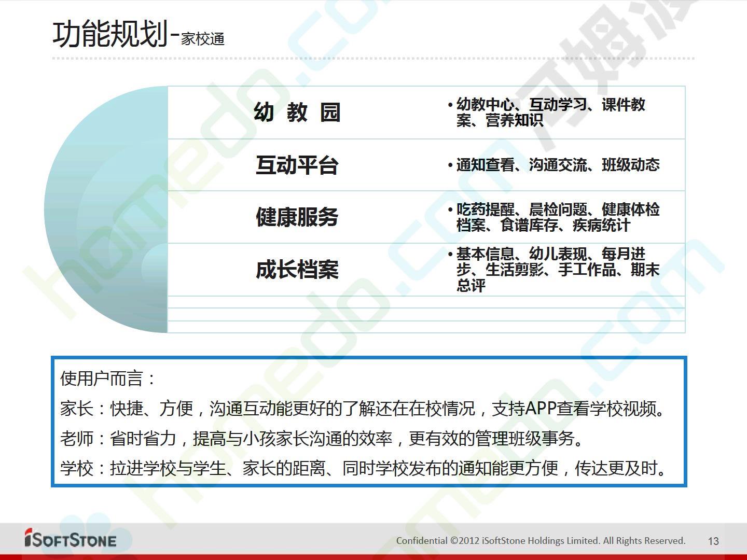Click the bullet starting with 幼教中心
This screenshot has width=747, height=560.
[550, 112]
